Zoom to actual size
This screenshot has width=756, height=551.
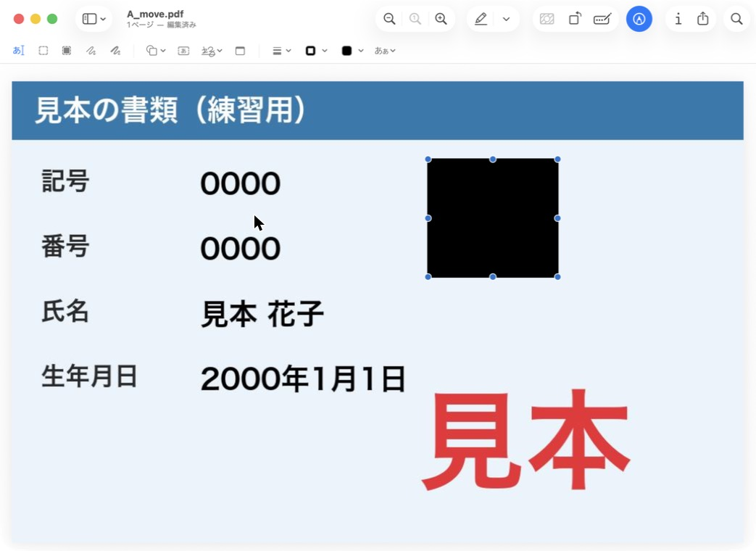pyautogui.click(x=415, y=19)
